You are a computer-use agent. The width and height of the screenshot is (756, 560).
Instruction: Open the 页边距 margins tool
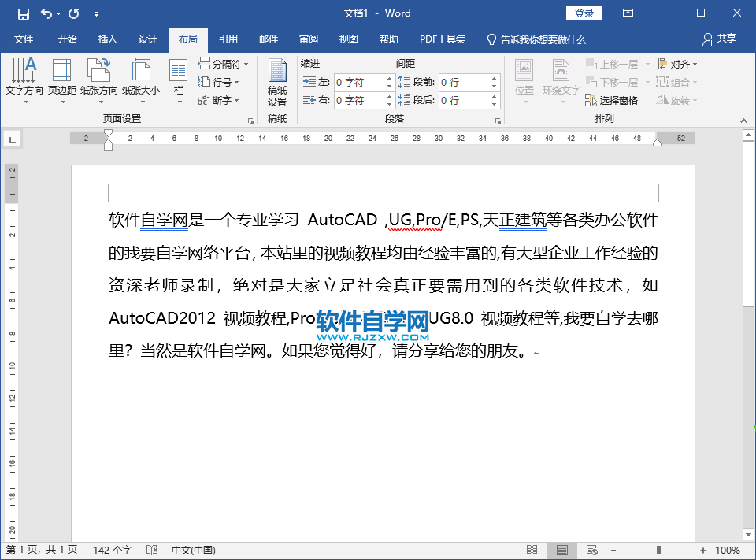point(61,80)
